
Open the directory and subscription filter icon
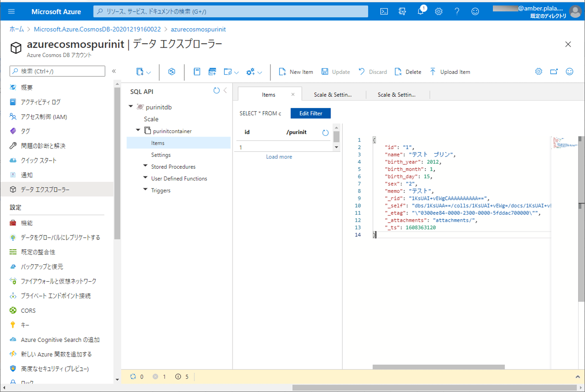(x=402, y=11)
